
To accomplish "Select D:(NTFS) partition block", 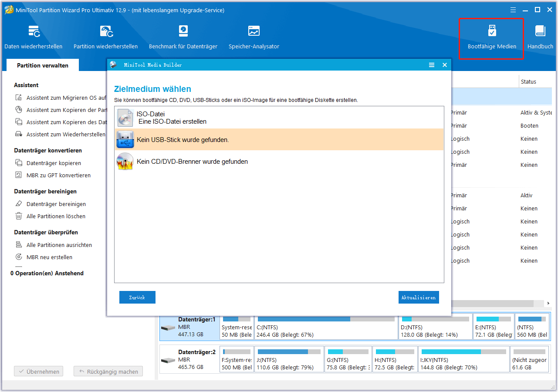I will [436, 327].
